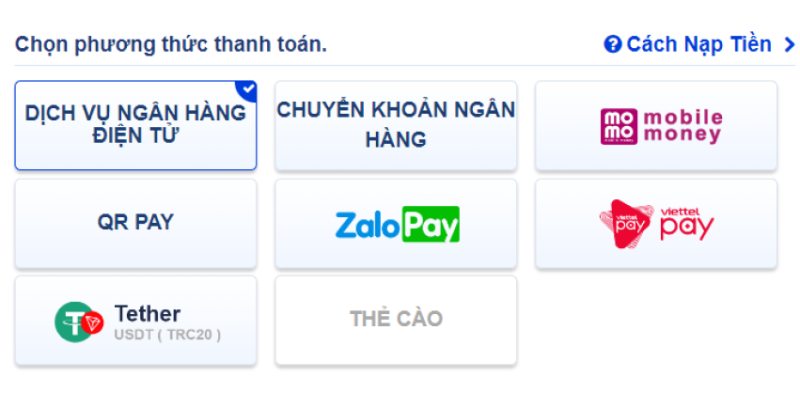800x400 pixels.
Task: Select Dịch Vụ Ngân Hàng Điện Tử option
Action: coord(135,125)
